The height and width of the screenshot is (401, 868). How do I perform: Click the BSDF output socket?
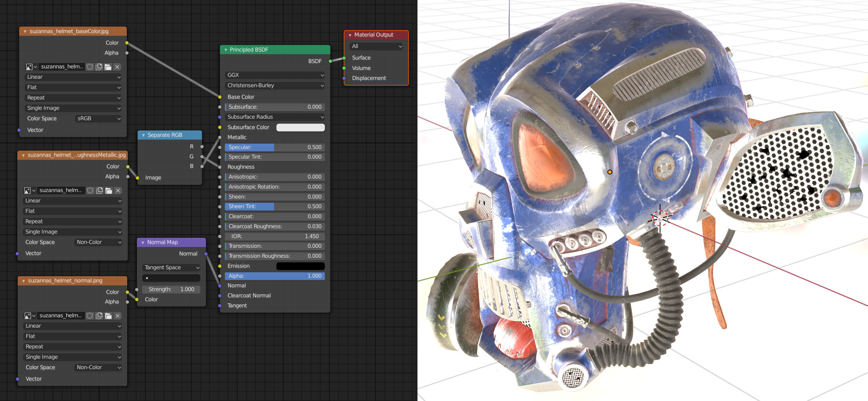coord(330,61)
